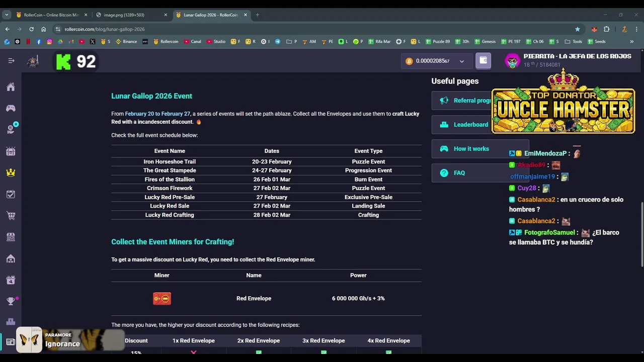The height and width of the screenshot is (362, 644).
Task: Bookmark this page with the star icon
Action: click(577, 29)
